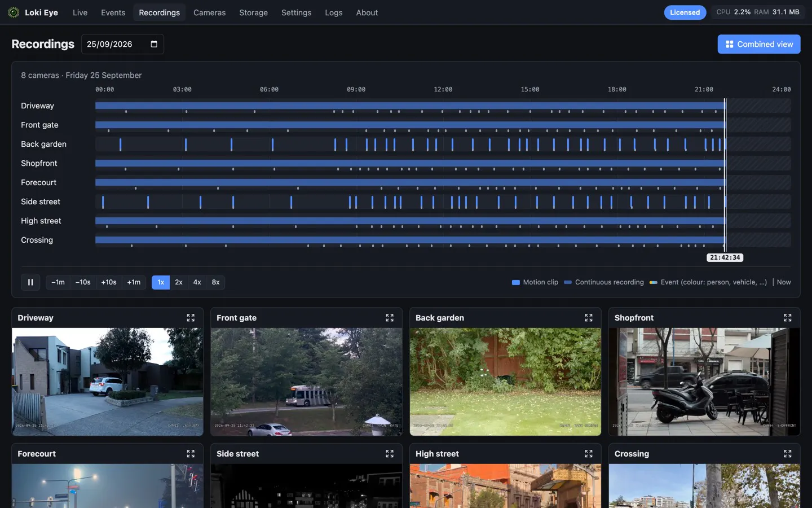Viewport: 812px width, 508px height.
Task: Click the Licensed status badge
Action: [x=685, y=12]
